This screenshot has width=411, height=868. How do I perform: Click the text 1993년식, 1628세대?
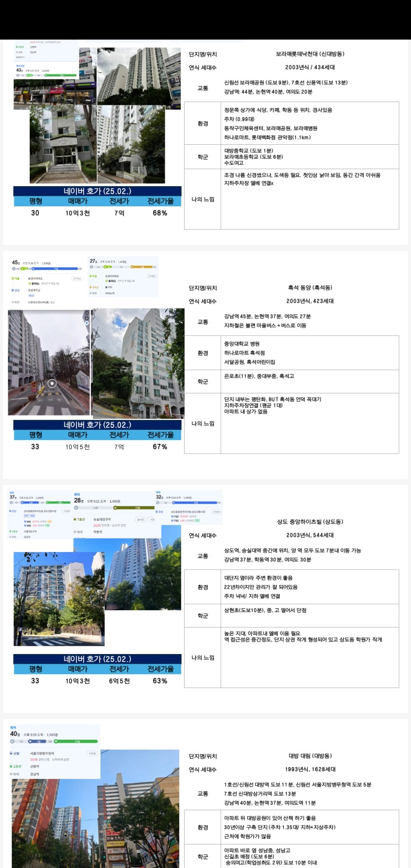[310, 769]
